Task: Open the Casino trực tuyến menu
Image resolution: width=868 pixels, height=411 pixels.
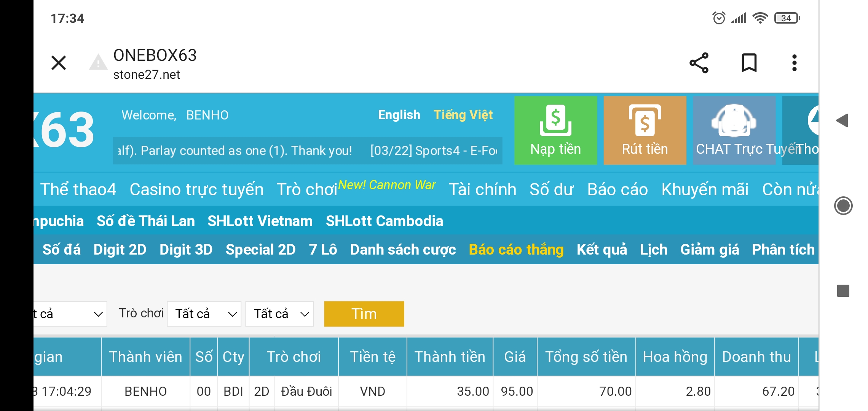Action: pos(196,190)
